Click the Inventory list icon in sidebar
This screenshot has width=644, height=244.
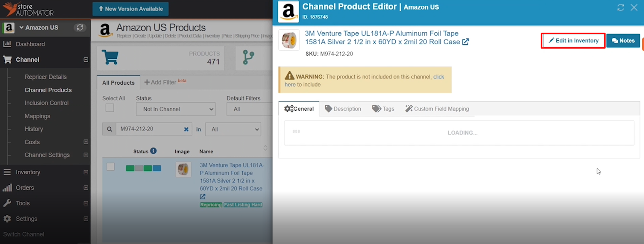[7, 172]
